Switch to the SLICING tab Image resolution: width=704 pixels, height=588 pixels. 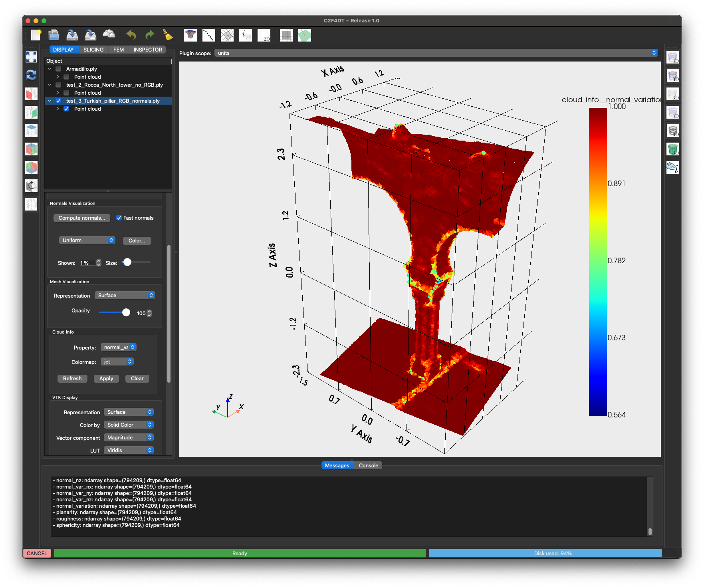click(93, 50)
